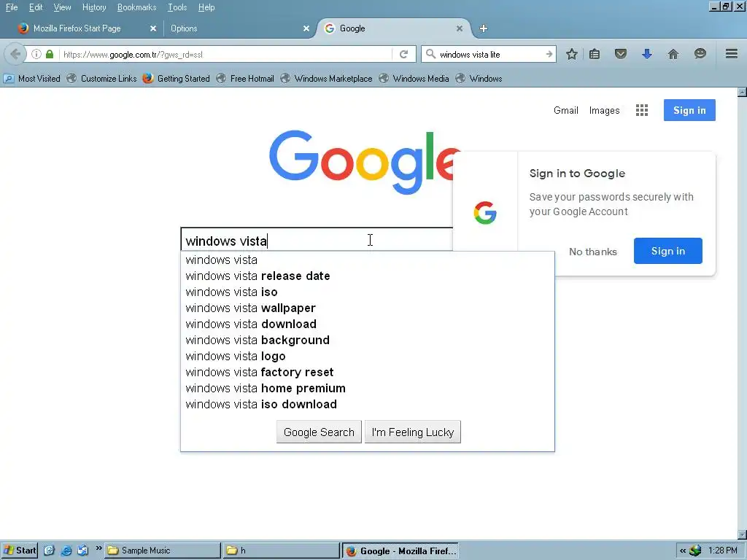Screen dimensions: 747x560
Task: Click the Google search input with windows vista
Action: [317, 240]
